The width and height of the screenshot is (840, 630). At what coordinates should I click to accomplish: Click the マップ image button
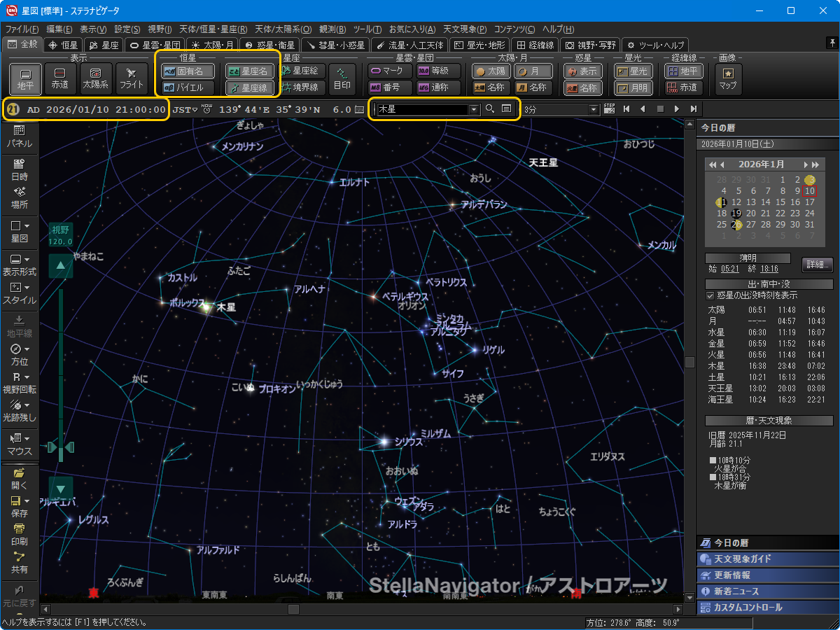pos(728,78)
